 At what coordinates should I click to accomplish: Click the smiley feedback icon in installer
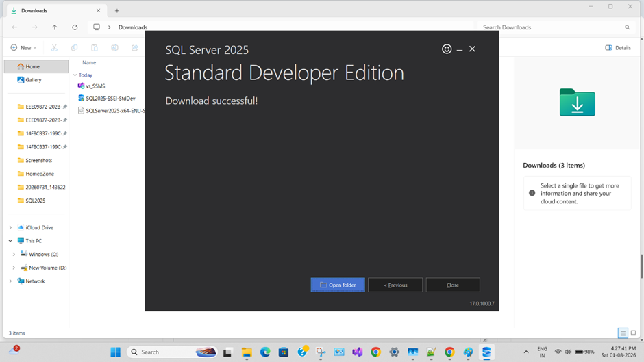(447, 49)
